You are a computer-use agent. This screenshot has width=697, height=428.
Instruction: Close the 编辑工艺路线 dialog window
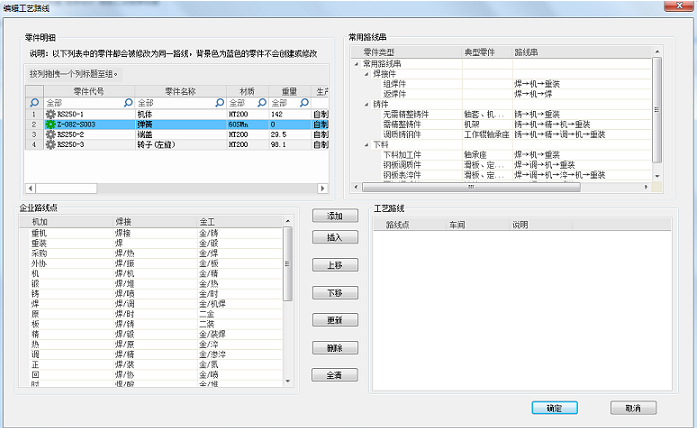point(679,6)
